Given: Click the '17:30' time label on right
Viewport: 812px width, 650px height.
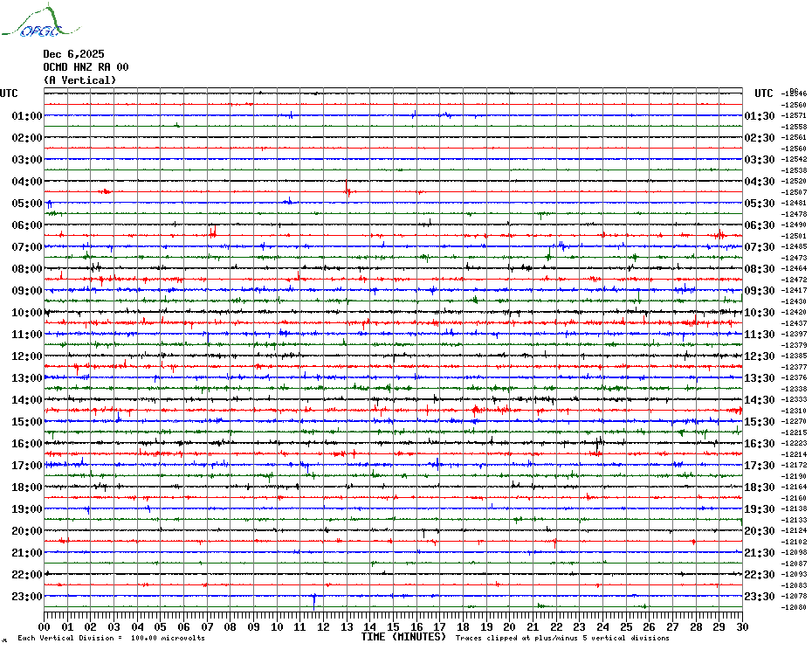Looking at the screenshot, I should [x=760, y=466].
